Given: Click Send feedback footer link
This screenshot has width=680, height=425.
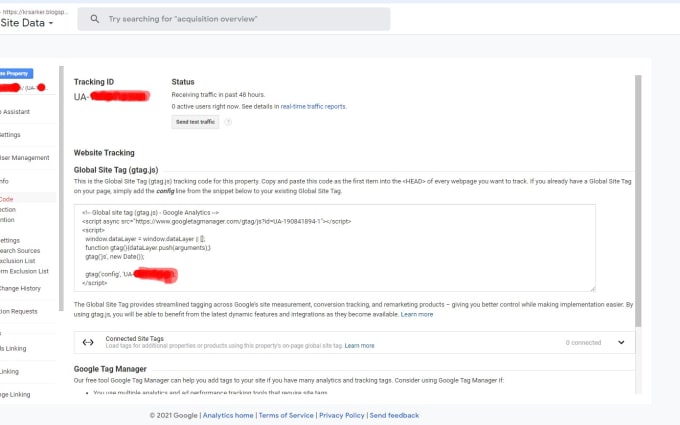Looking at the screenshot, I should (394, 415).
